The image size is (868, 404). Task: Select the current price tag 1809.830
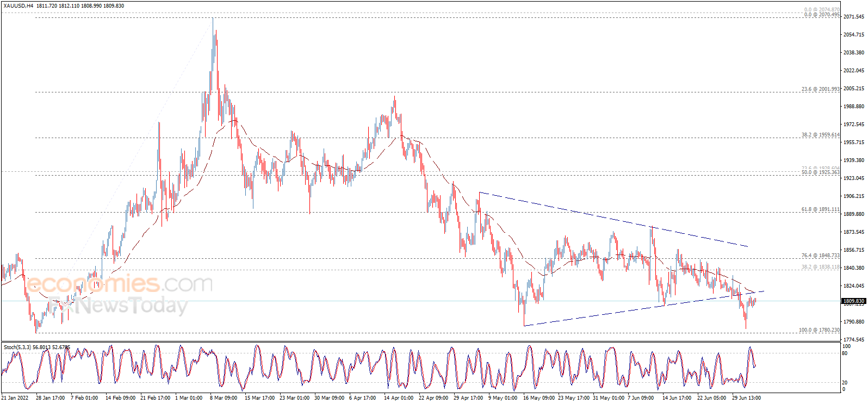pos(853,301)
